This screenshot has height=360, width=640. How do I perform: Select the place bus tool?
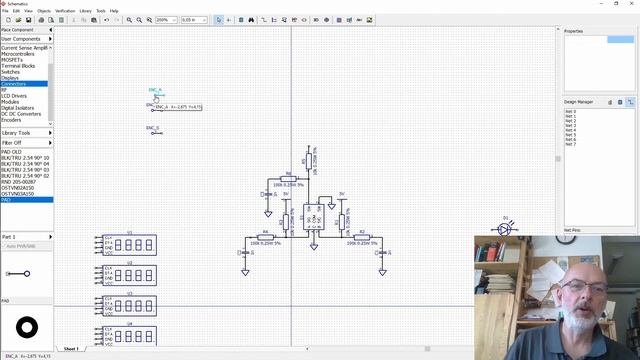point(274,20)
